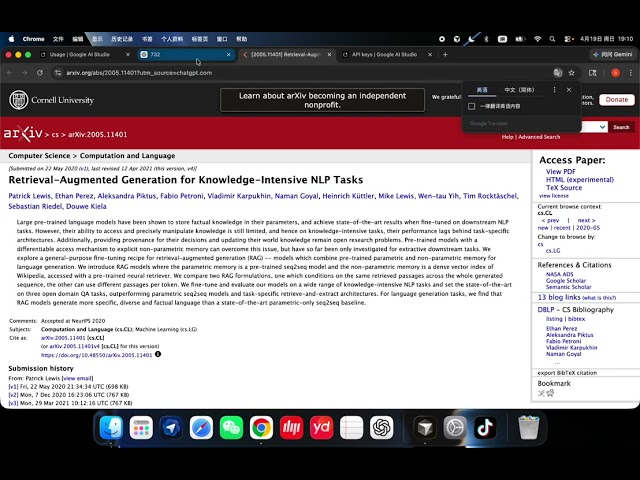The width and height of the screenshot is (640, 480).
Task: Toggle the always-translate checkbox in translate popup
Action: tap(471, 106)
